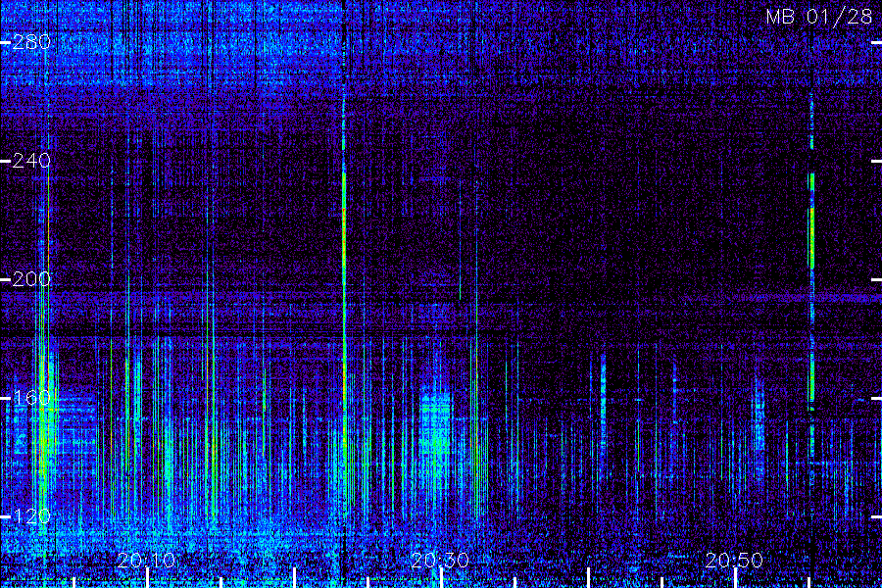882x588 pixels.
Task: Click the 20:10 time axis label
Action: coord(146,560)
